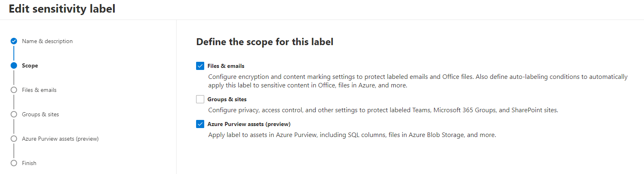Select the Scope step label in wizard

(x=30, y=65)
